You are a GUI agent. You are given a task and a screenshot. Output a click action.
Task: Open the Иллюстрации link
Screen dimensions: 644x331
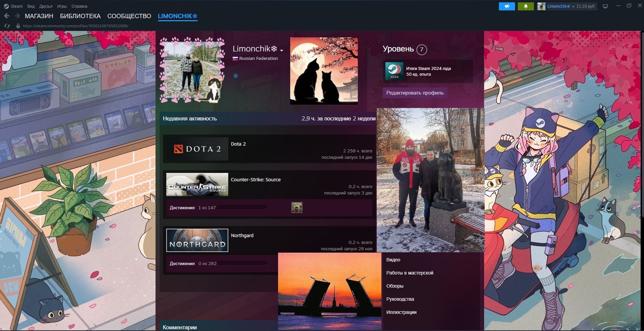point(402,312)
